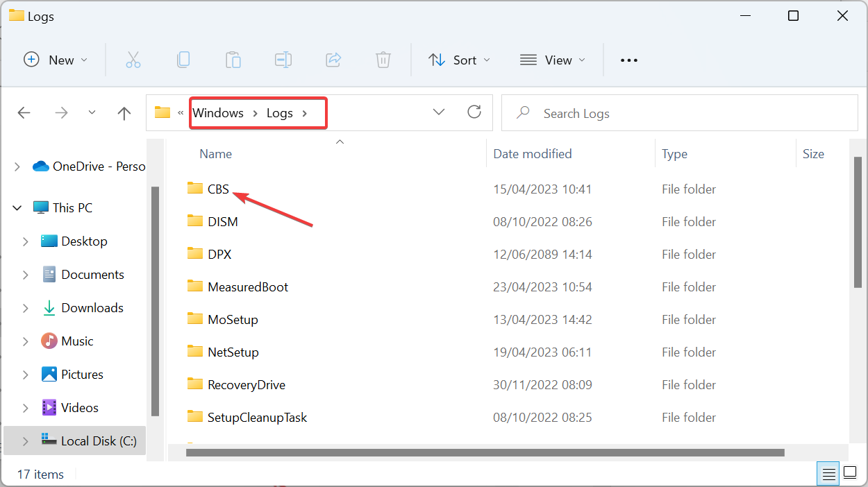Expand the Desktop tree node
The width and height of the screenshot is (868, 487).
pos(26,241)
